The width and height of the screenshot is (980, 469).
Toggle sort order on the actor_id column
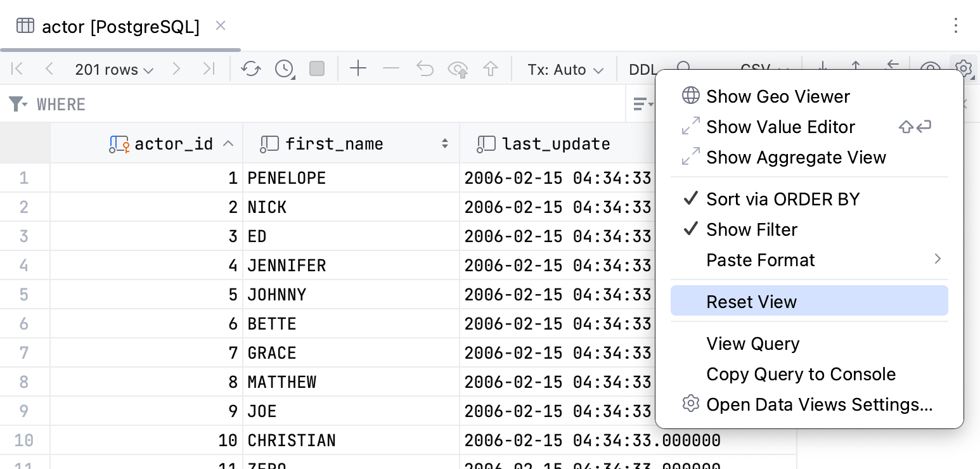tap(173, 144)
